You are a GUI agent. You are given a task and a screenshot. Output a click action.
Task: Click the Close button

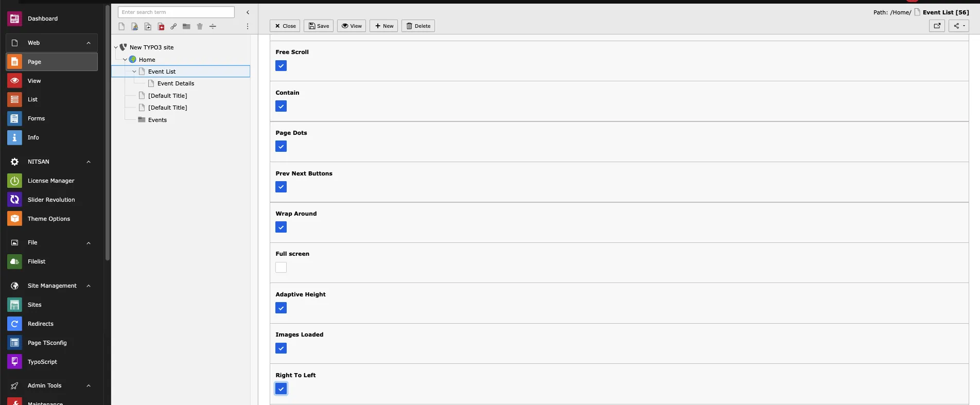pos(285,26)
